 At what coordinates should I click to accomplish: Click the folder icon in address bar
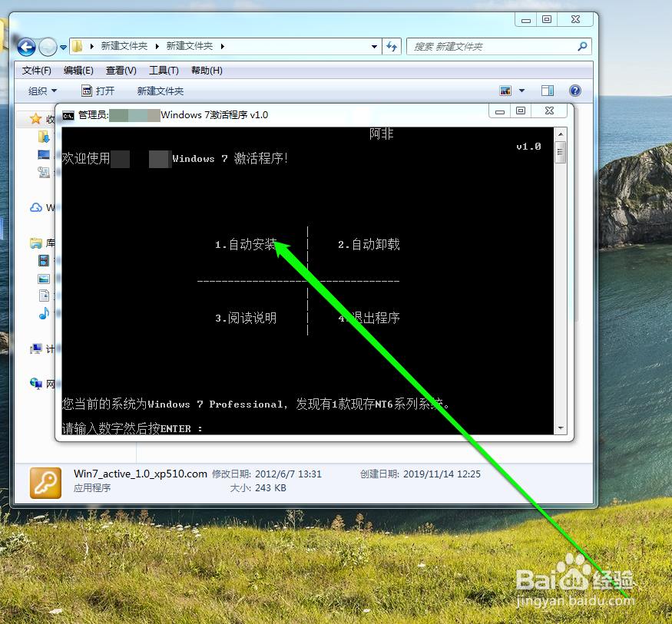pyautogui.click(x=77, y=46)
